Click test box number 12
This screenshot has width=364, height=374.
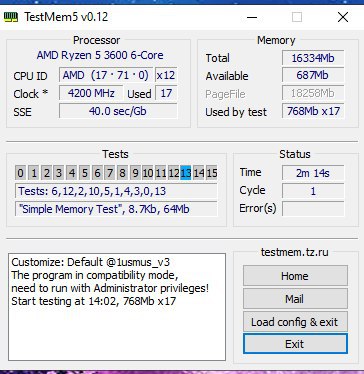(173, 173)
